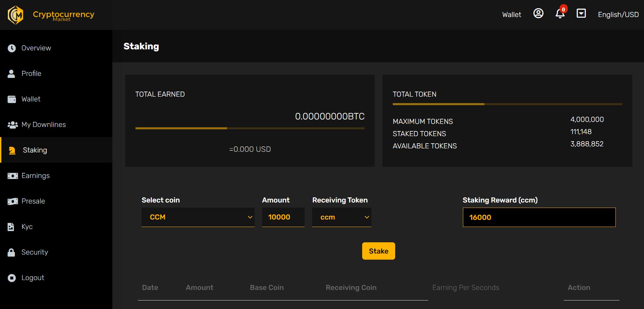This screenshot has height=309, width=644.
Task: Click the boxed dropdown arrow icon in header
Action: (x=581, y=13)
